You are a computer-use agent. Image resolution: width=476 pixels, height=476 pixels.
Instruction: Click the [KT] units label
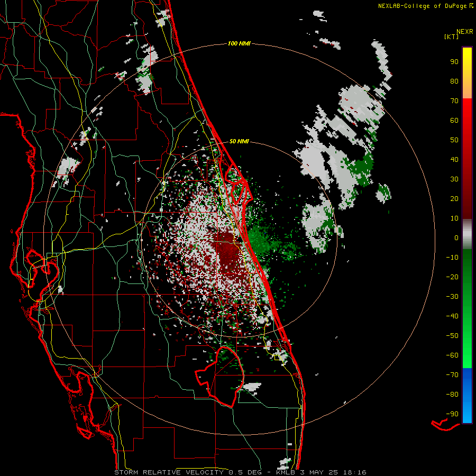(x=451, y=36)
